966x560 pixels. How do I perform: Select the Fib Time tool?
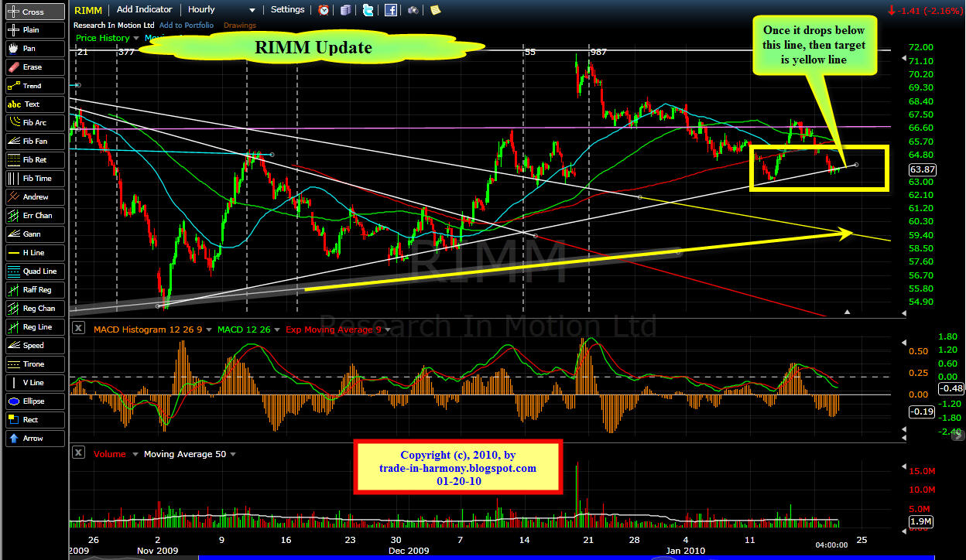34,179
